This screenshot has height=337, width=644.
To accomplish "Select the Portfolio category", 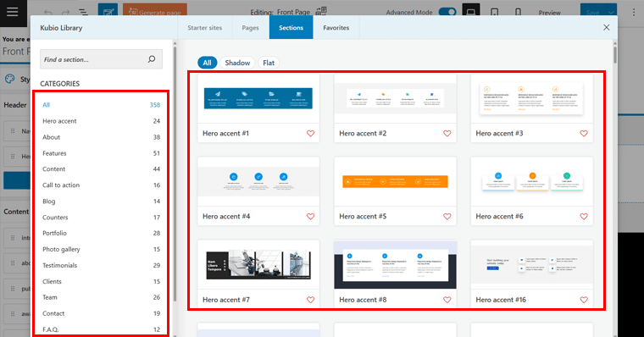I will coord(101,233).
